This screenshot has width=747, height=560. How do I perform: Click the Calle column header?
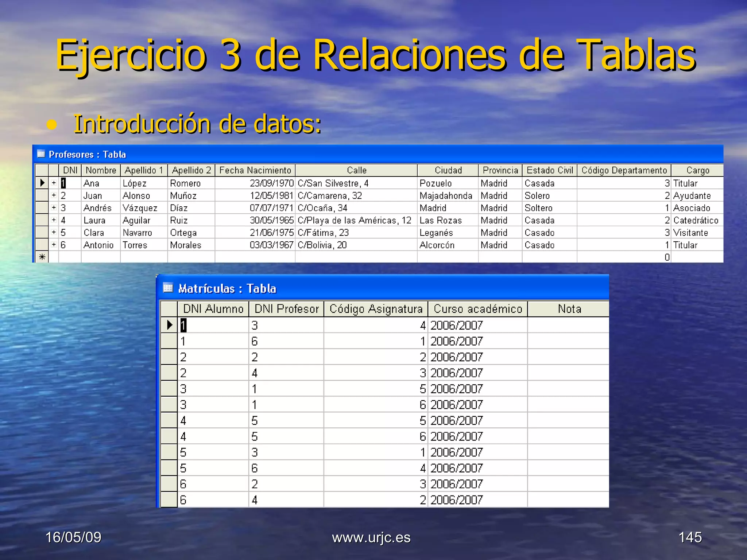pyautogui.click(x=356, y=170)
